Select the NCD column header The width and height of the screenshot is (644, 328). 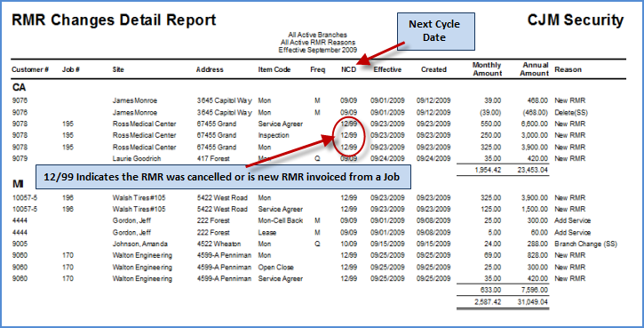point(348,69)
